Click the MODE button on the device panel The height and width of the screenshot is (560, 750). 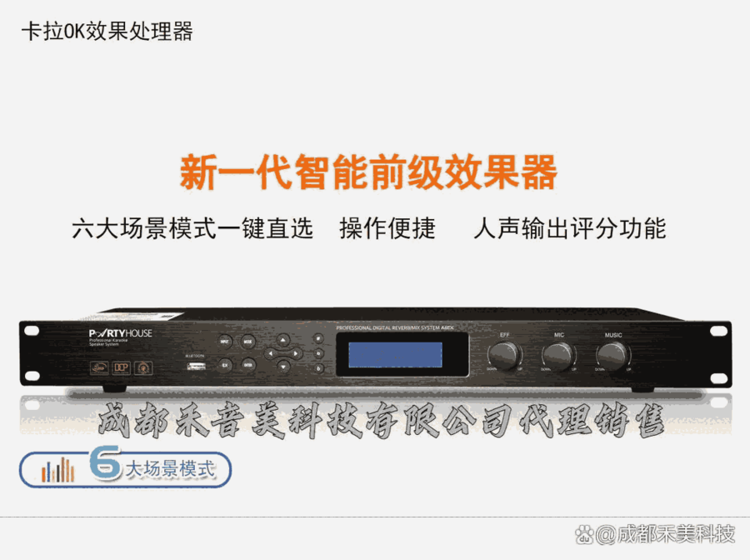click(x=247, y=342)
